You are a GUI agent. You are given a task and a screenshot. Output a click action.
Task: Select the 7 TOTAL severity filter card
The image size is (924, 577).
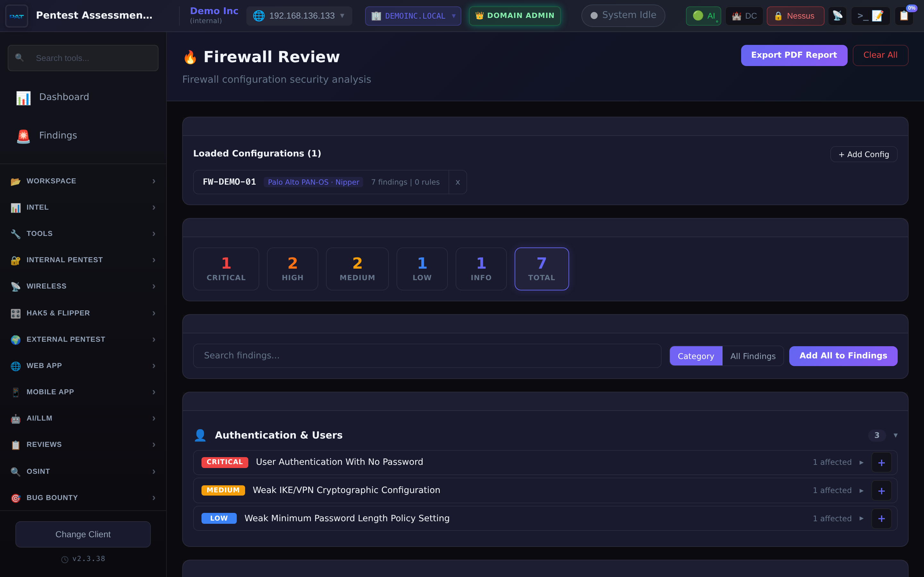542,269
